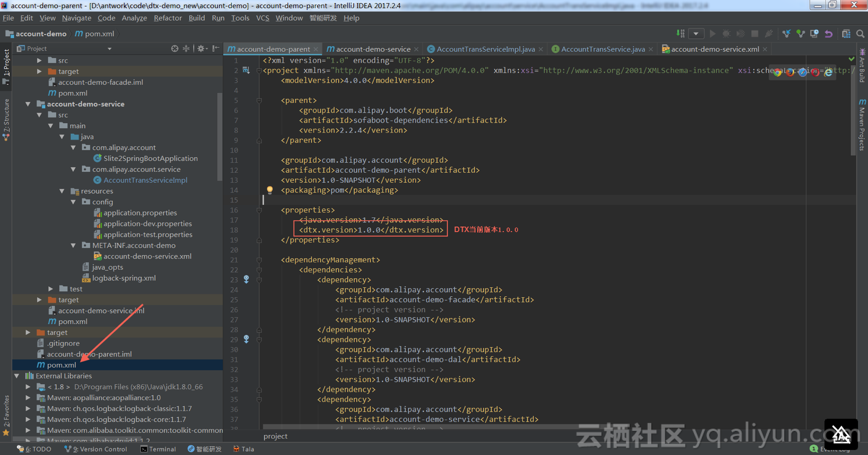Fold the parent tag block on line 5
Image resolution: width=868 pixels, height=455 pixels.
259,100
